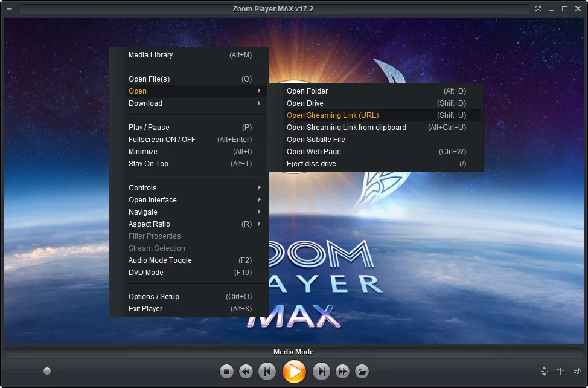588x388 pixels.
Task: Click the fullscreen icon in title bar
Action: [538, 9]
